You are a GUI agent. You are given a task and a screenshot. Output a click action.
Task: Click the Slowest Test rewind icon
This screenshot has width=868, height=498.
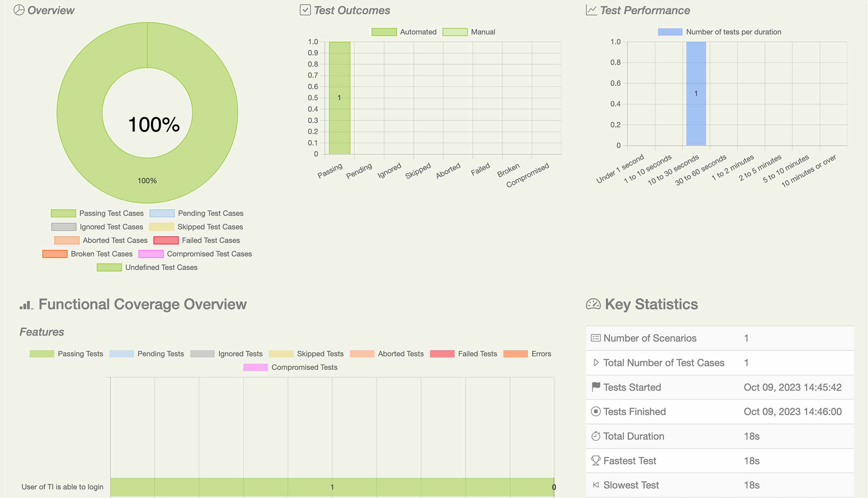pyautogui.click(x=596, y=485)
